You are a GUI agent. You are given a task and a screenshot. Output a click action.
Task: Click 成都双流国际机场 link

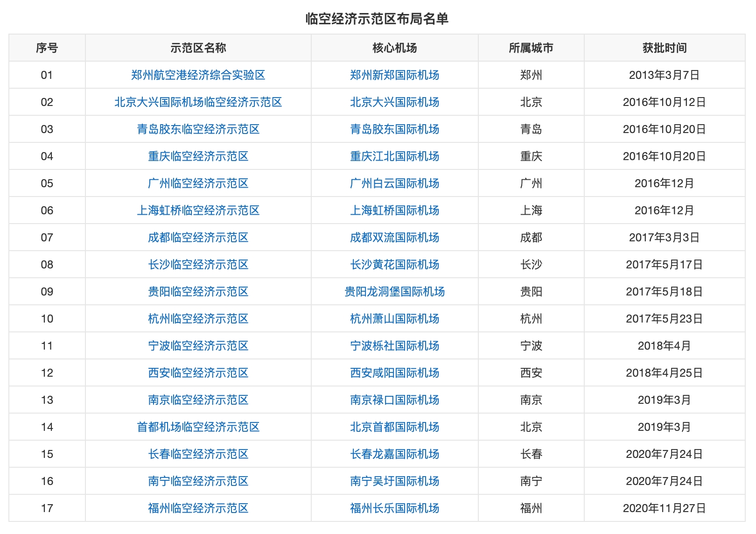395,238
